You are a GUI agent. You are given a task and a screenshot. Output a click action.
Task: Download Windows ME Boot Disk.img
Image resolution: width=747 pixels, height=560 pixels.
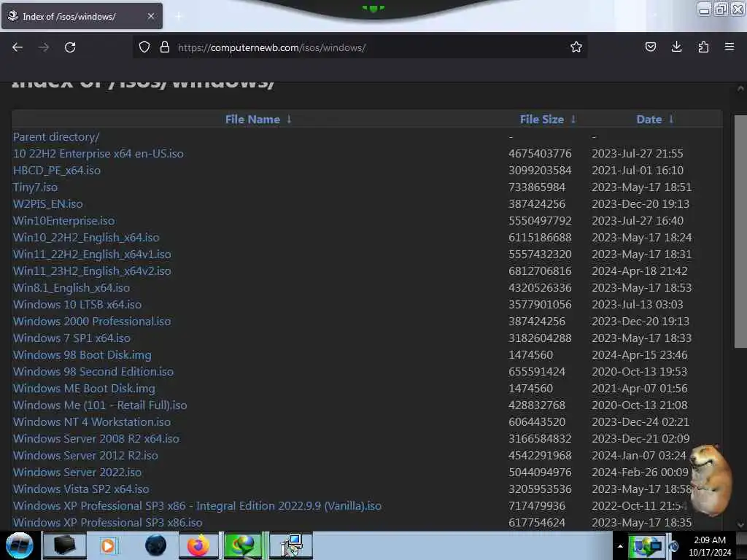click(84, 389)
